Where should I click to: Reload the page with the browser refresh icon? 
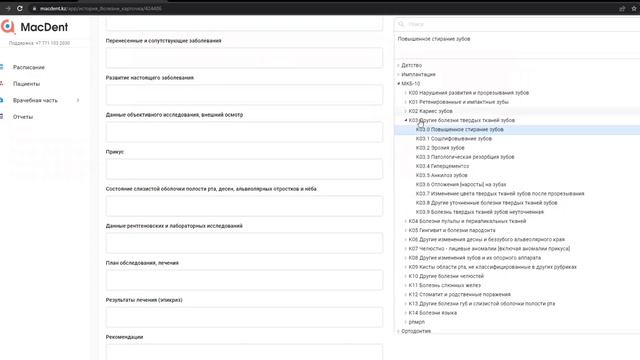[20, 8]
